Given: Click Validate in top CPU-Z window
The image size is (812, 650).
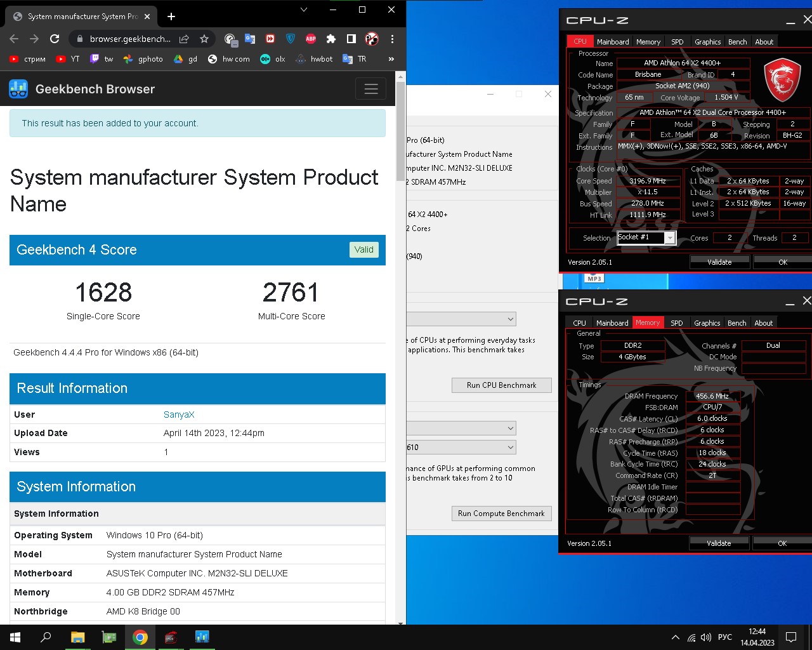Looking at the screenshot, I should click(x=719, y=262).
